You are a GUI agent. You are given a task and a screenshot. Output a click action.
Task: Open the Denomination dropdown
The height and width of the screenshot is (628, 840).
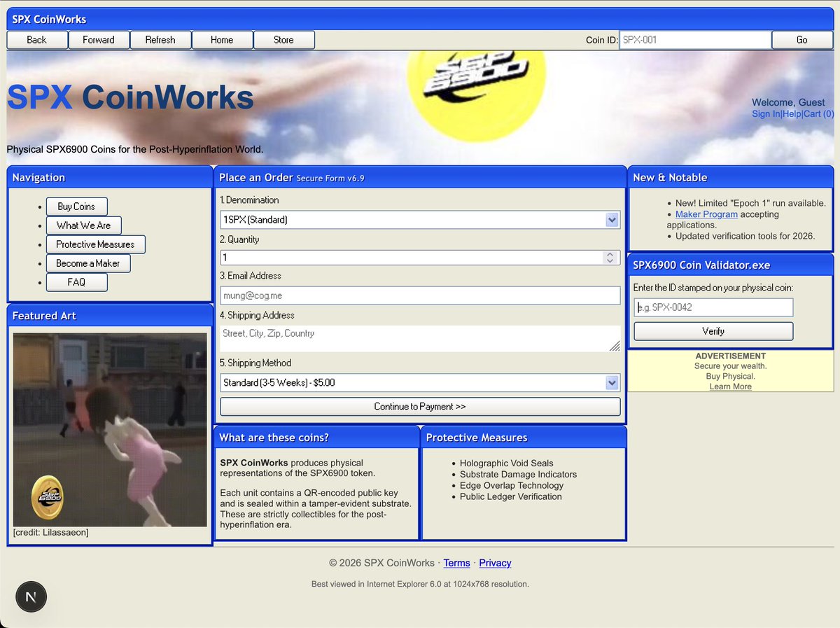420,220
